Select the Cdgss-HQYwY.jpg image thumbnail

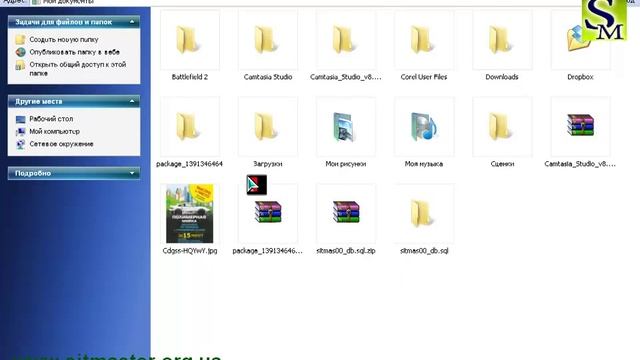[189, 213]
